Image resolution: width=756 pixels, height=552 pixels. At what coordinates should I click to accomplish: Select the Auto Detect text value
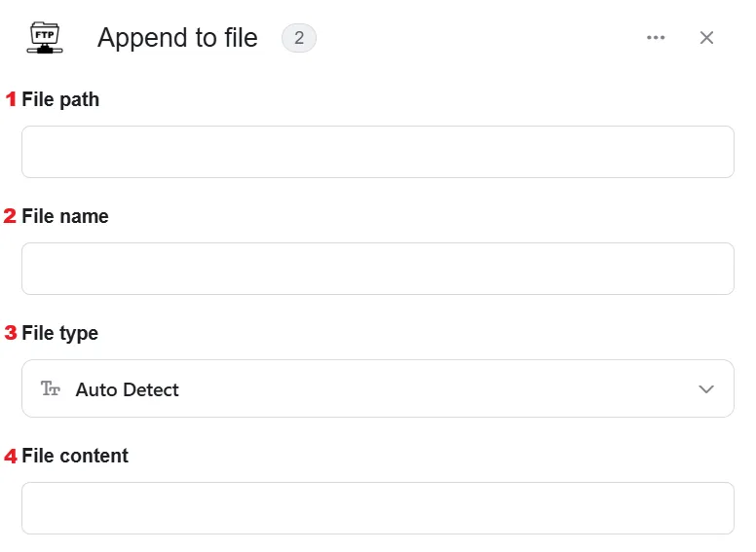click(128, 389)
